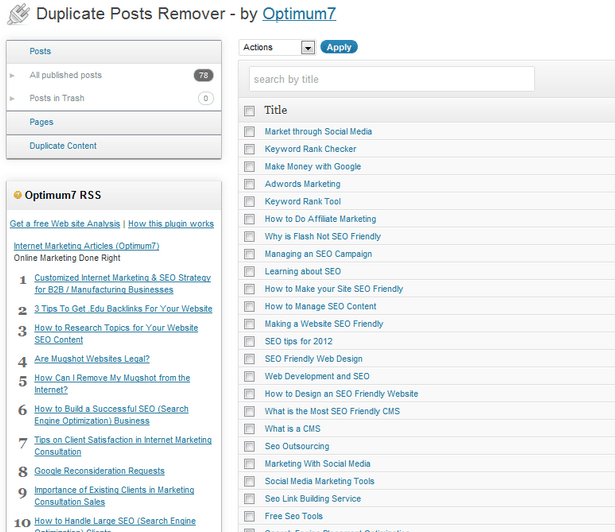This screenshot has height=532, width=615.
Task: Select the Adwords Marketing post checkbox
Action: point(249,184)
